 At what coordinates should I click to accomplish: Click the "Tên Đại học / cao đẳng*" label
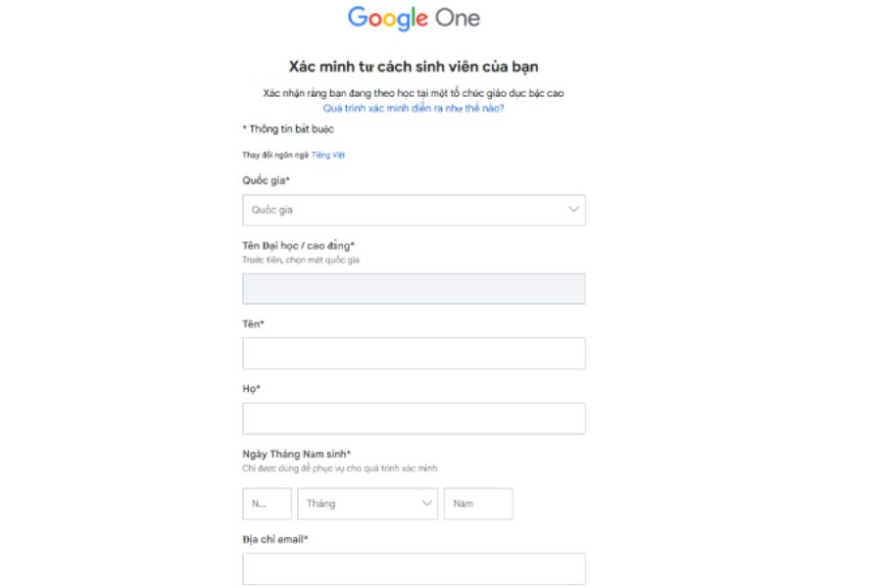[x=298, y=245]
